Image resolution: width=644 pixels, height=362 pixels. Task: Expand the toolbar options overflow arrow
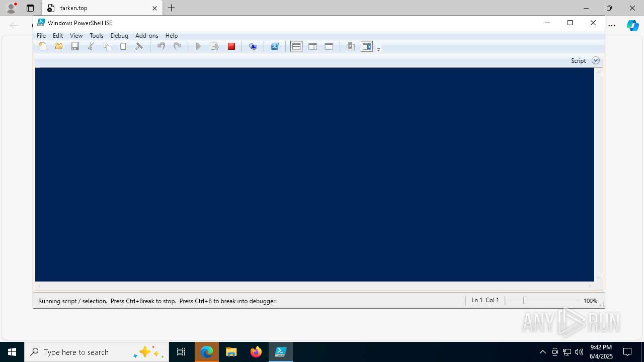(378, 49)
